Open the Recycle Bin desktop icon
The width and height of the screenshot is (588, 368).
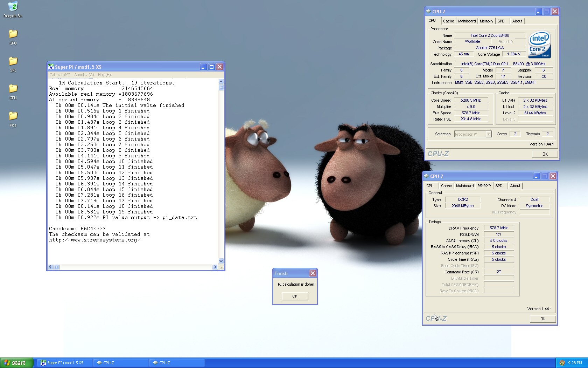tap(13, 9)
